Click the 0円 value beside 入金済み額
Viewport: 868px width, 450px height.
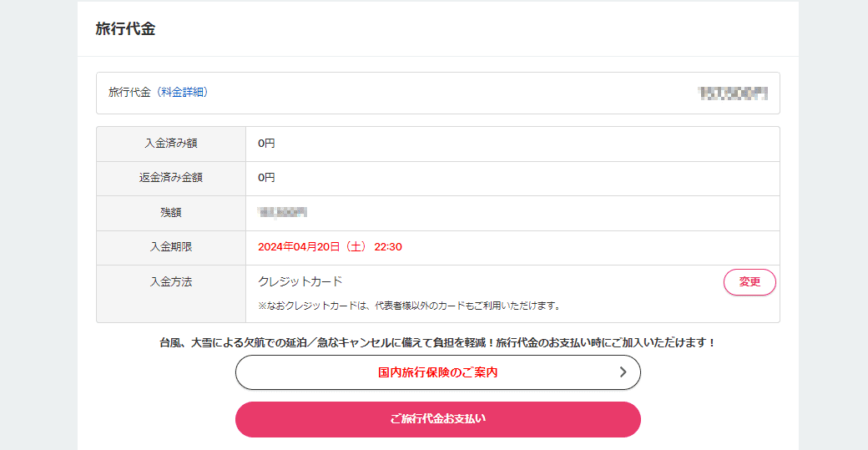point(266,144)
